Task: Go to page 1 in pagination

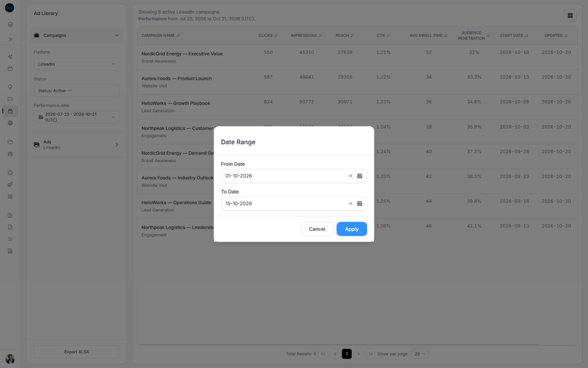Action: tap(347, 354)
